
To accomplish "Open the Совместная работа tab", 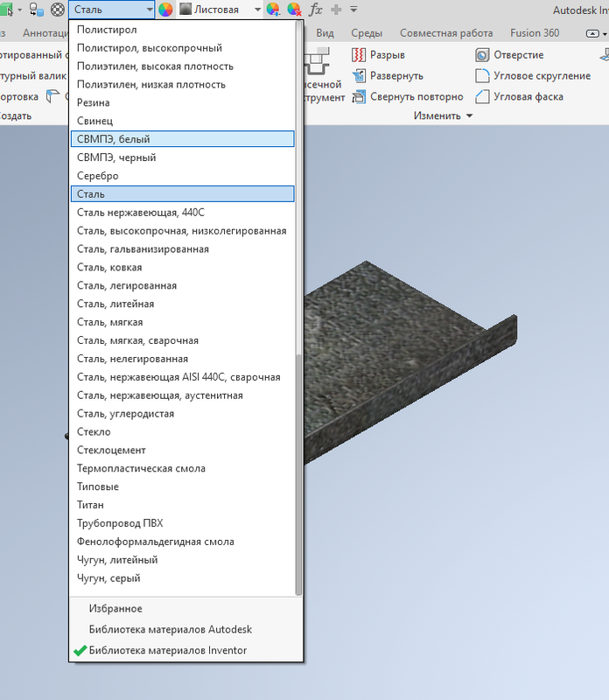I will [x=446, y=33].
